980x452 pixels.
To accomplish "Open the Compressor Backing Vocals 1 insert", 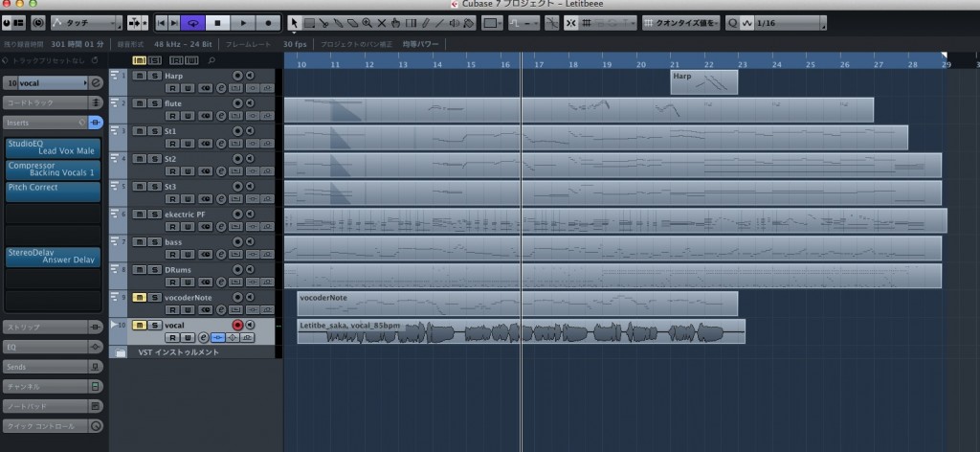I will click(54, 169).
